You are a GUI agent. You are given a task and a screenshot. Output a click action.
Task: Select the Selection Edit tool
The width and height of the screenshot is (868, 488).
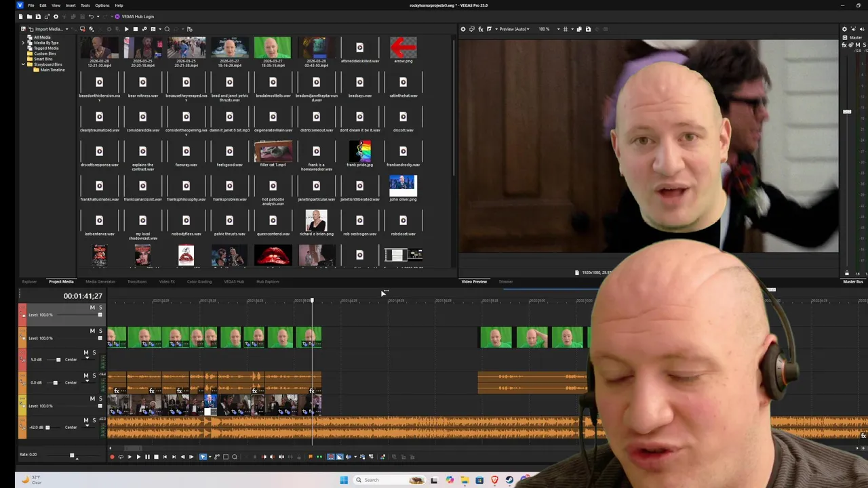point(226,457)
